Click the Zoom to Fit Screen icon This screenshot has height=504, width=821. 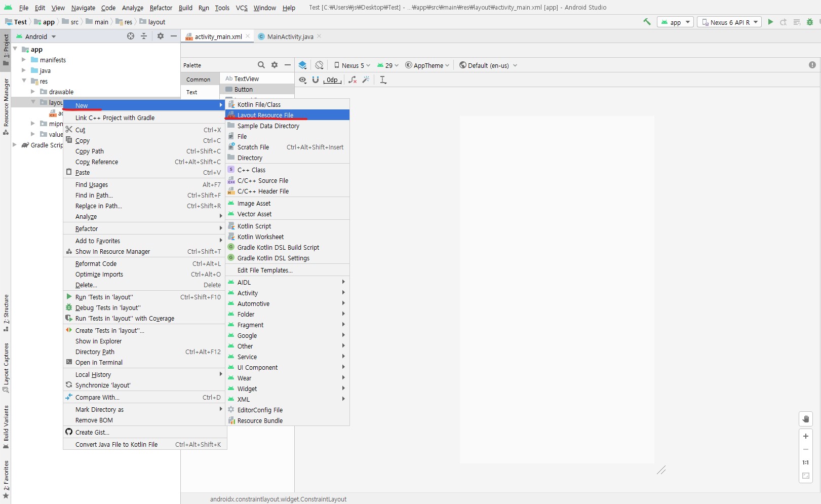click(806, 476)
